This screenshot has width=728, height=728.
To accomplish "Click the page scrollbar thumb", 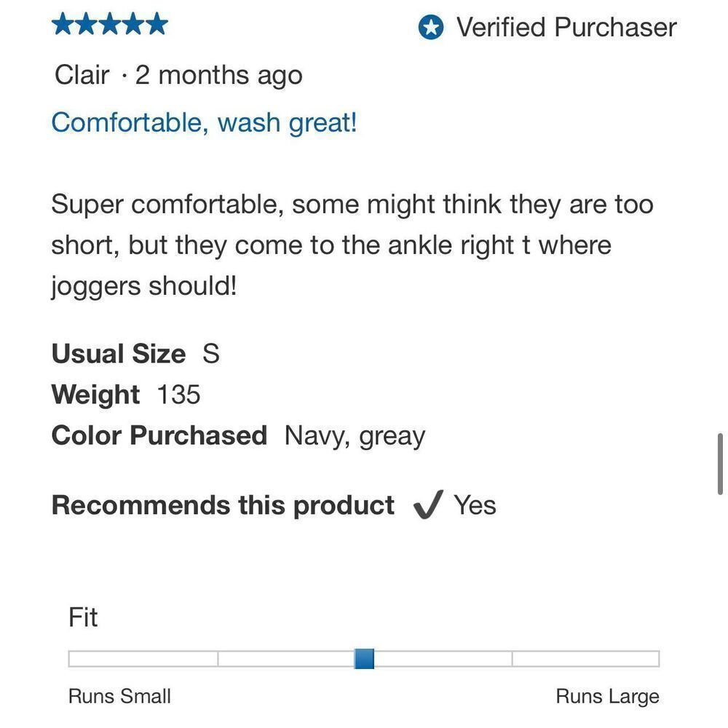I will tap(720, 464).
